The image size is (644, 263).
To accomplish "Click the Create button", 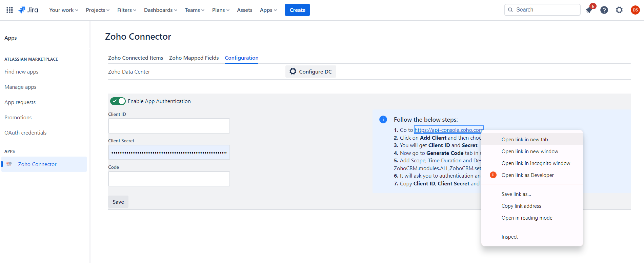I will [297, 10].
